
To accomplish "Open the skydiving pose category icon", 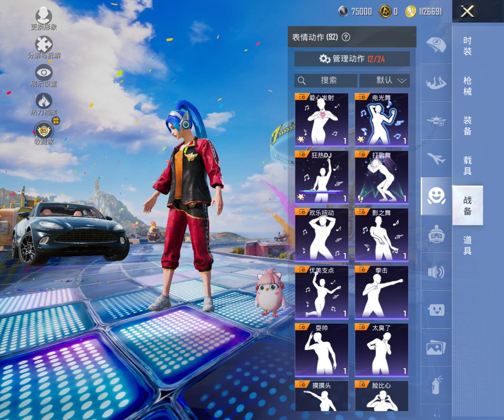I will point(436,83).
